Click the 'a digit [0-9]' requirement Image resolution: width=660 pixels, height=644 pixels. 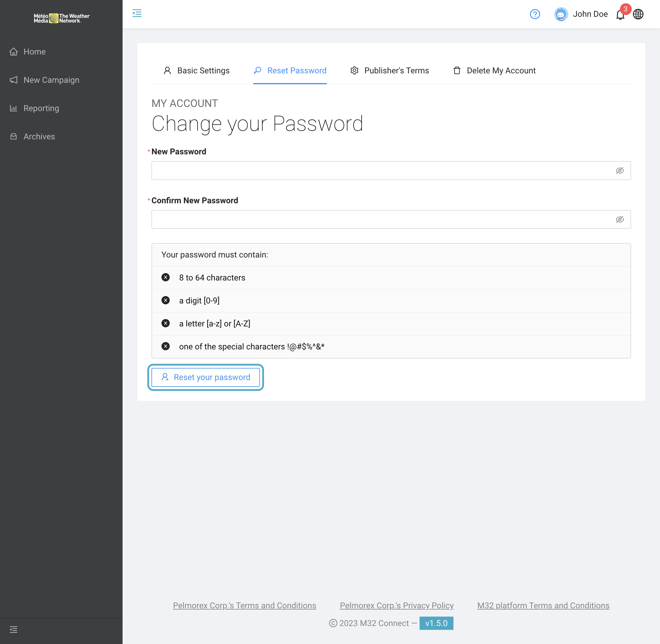tap(391, 301)
